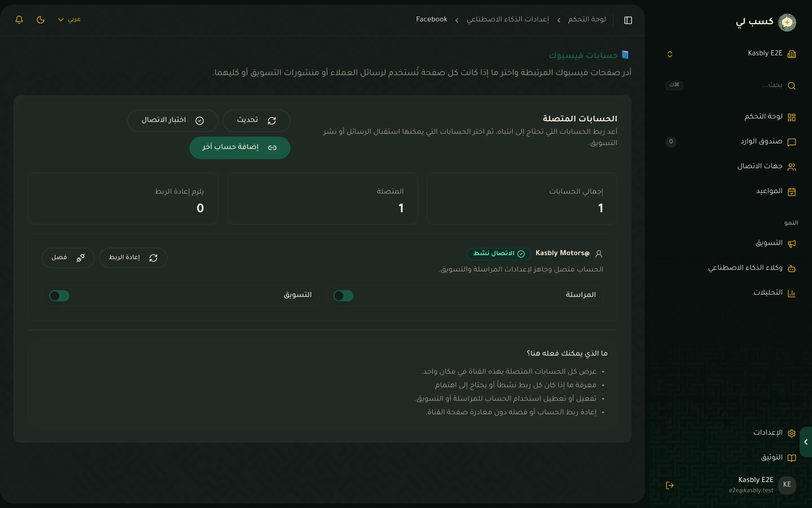Switch theme with the moon icon
This screenshot has width=812, height=508.
41,19
